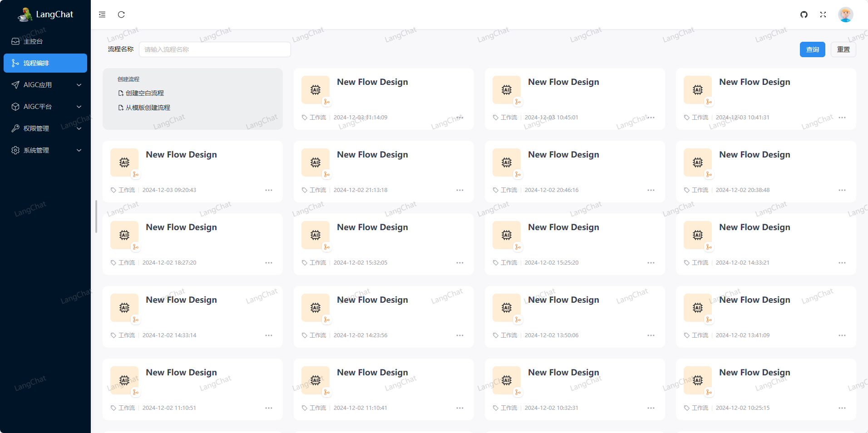868x433 pixels.
Task: Click AI chip icon of flow 2024-12-02 10:32:31
Action: pos(507,380)
